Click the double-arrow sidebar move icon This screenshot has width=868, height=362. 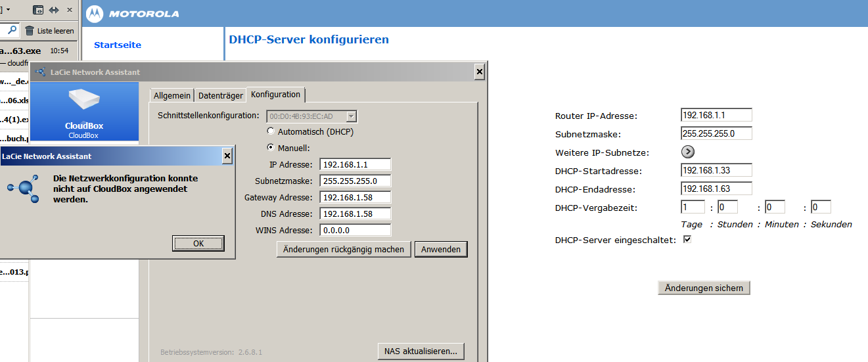click(x=54, y=10)
